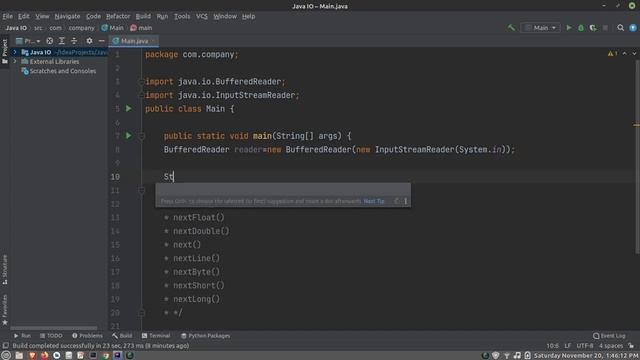Go to previous highlighted error arrow
The height and width of the screenshot is (360, 640).
point(624,53)
